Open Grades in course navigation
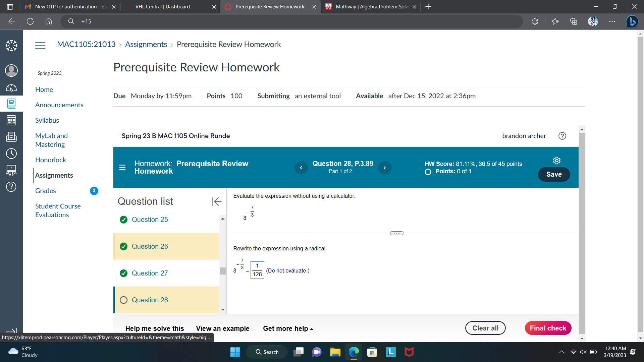644x362 pixels. pos(46,191)
